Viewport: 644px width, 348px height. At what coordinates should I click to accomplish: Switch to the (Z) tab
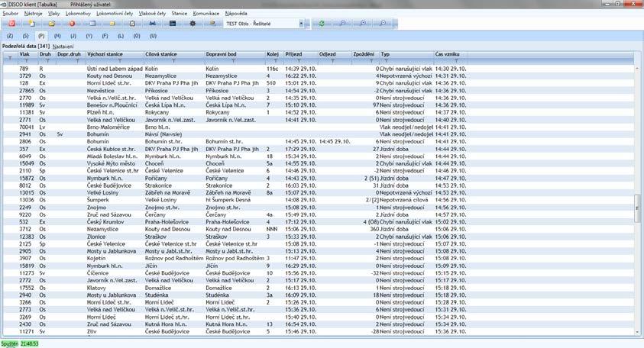coord(10,36)
